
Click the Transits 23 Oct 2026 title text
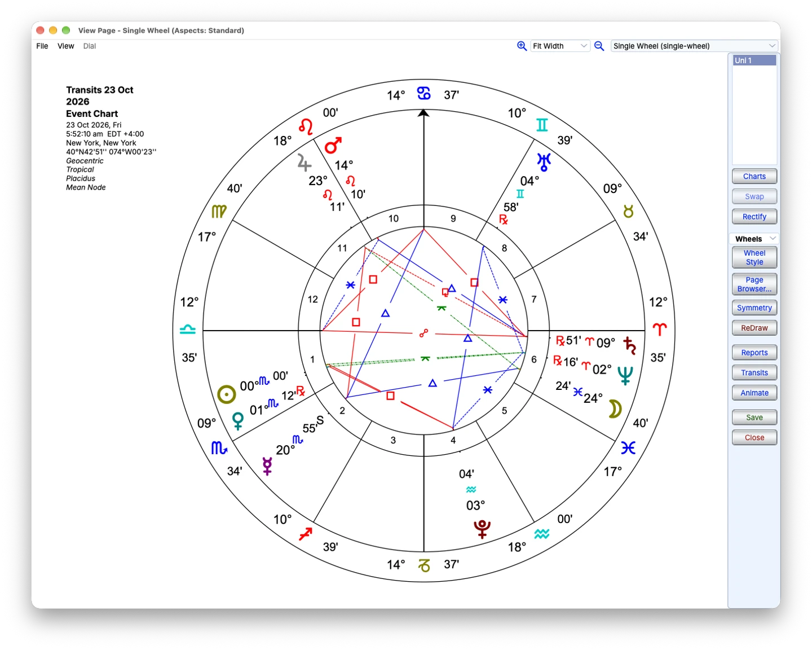point(100,96)
